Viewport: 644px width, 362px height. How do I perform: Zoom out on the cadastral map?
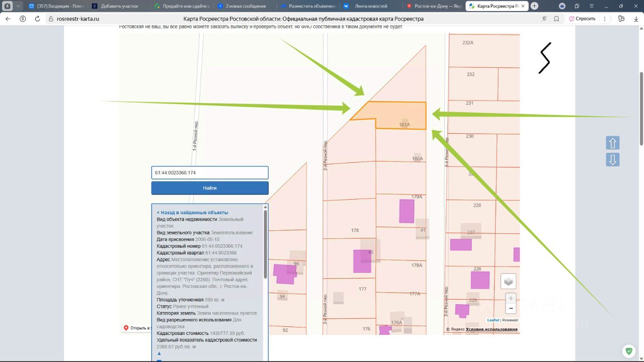point(511,308)
